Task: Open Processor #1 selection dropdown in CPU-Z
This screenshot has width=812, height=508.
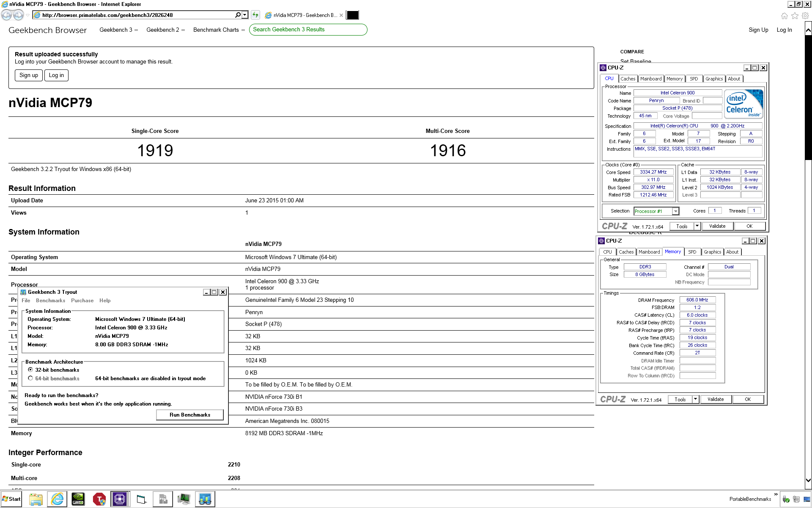Action: coord(675,211)
